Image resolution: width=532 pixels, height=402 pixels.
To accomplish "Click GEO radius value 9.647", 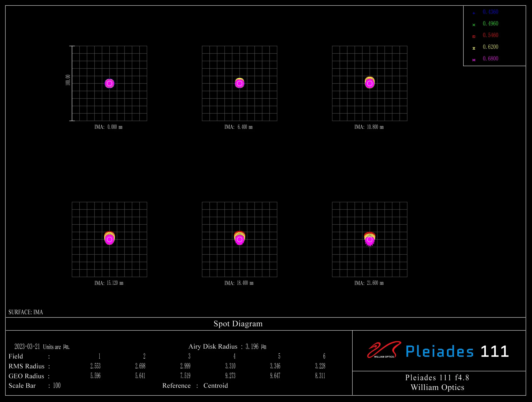I will tap(275, 376).
